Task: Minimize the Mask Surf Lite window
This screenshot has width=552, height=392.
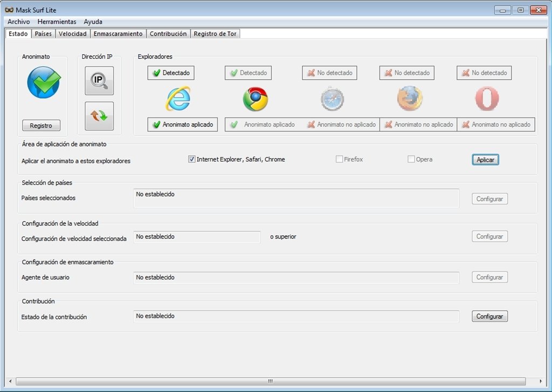Action: tap(502, 10)
